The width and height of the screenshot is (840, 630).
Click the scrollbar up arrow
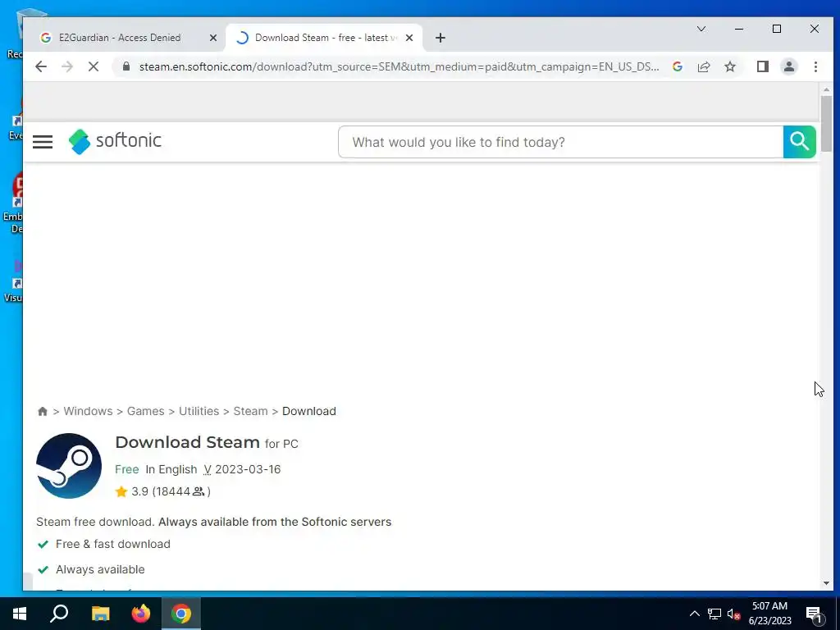826,89
